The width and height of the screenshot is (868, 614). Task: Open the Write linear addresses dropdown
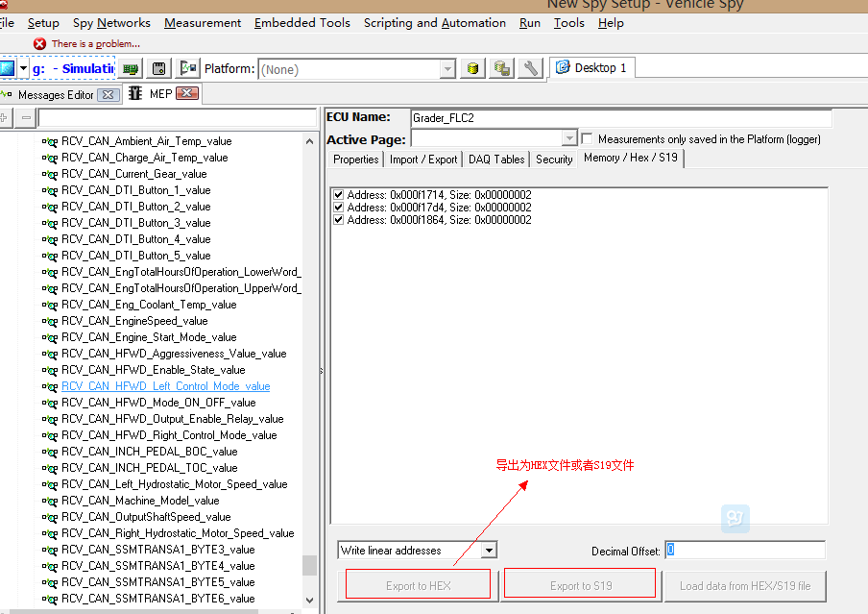tap(489, 551)
